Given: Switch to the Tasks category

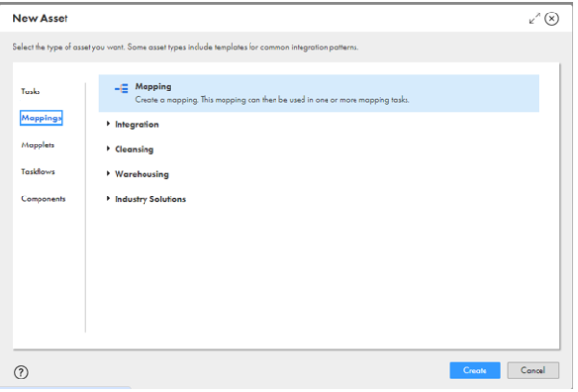Looking at the screenshot, I should 31,91.
